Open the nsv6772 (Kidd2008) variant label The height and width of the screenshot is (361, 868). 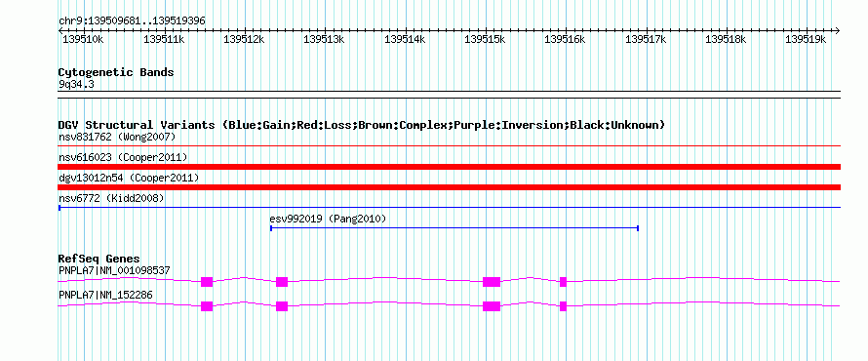[111, 198]
